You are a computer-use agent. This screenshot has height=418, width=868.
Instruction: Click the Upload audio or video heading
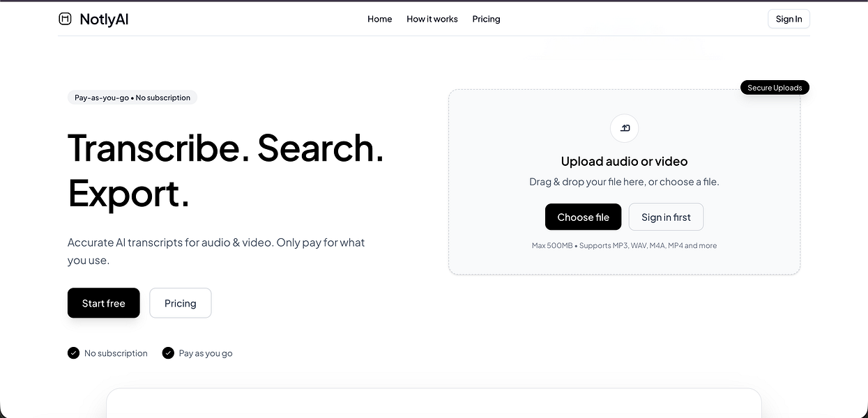coord(624,161)
